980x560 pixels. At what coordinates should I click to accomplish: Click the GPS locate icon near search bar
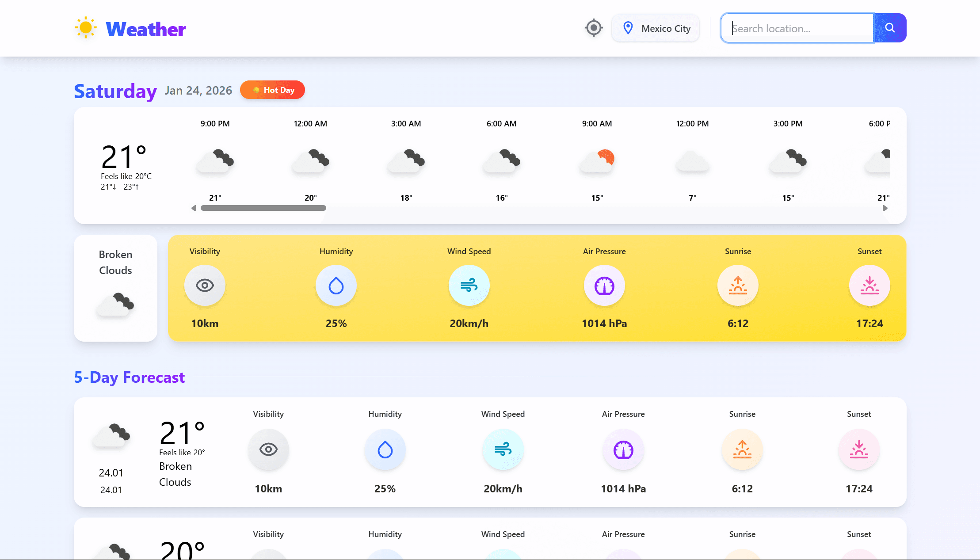(x=594, y=27)
